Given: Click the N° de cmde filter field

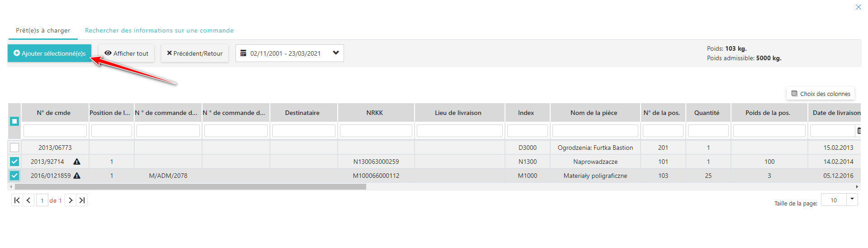Looking at the screenshot, I should point(55,131).
